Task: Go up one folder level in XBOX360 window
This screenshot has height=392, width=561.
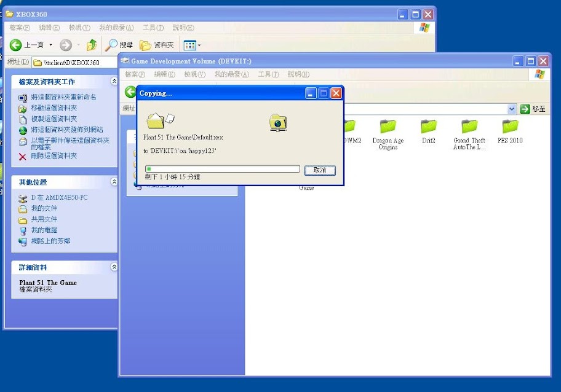Action: pos(92,45)
